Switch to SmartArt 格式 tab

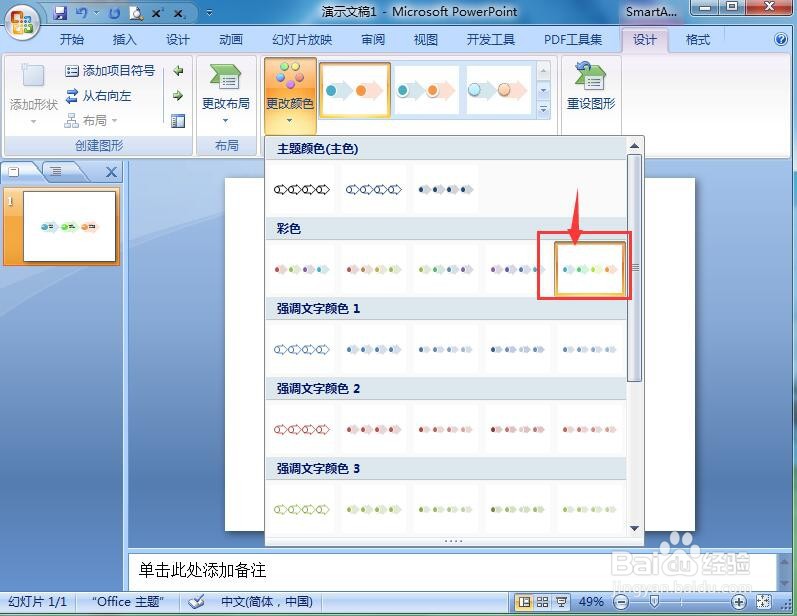point(697,39)
